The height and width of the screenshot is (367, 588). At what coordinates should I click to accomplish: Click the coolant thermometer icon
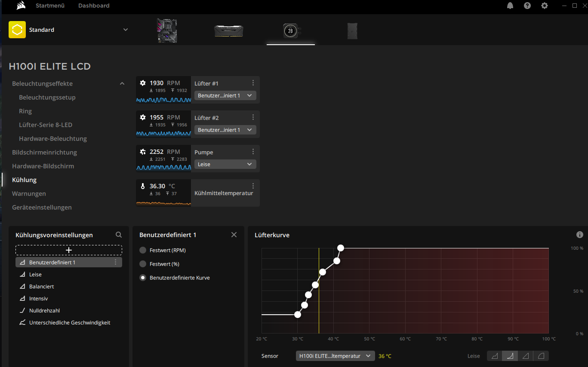[x=143, y=186]
